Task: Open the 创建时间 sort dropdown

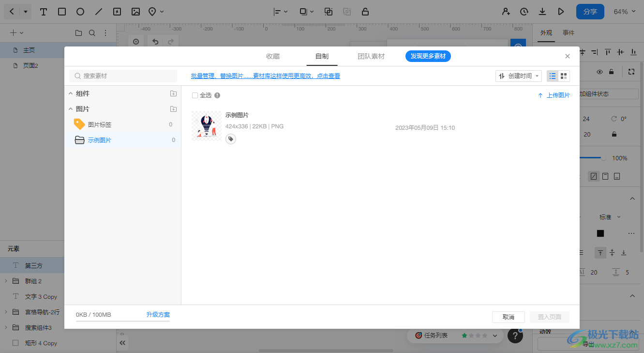Action: click(x=518, y=76)
